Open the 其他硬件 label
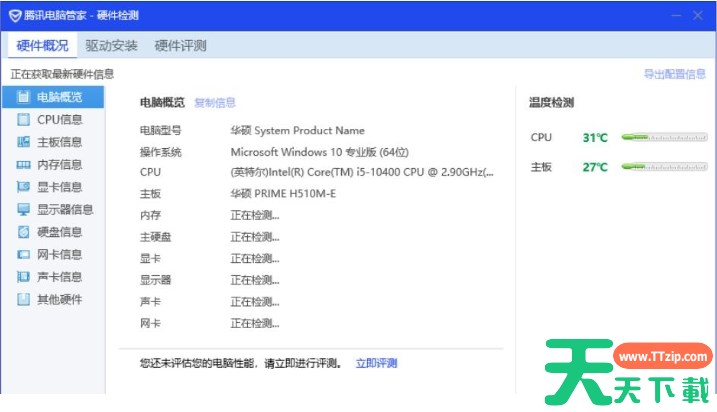Image resolution: width=717 pixels, height=412 pixels. coord(59,300)
